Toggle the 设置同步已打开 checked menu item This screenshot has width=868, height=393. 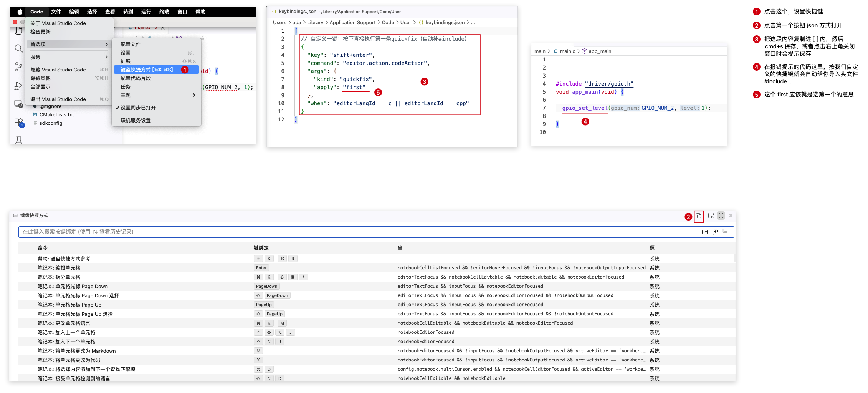click(157, 108)
